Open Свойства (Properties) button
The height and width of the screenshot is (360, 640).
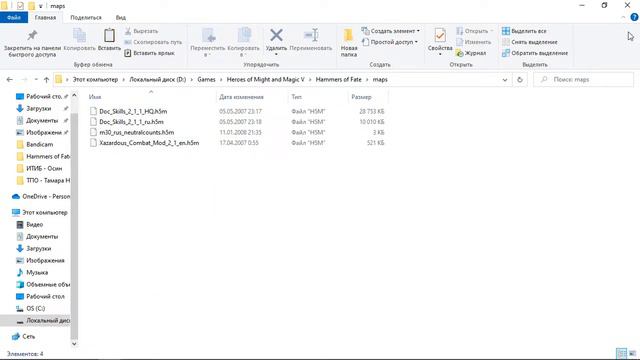[440, 42]
